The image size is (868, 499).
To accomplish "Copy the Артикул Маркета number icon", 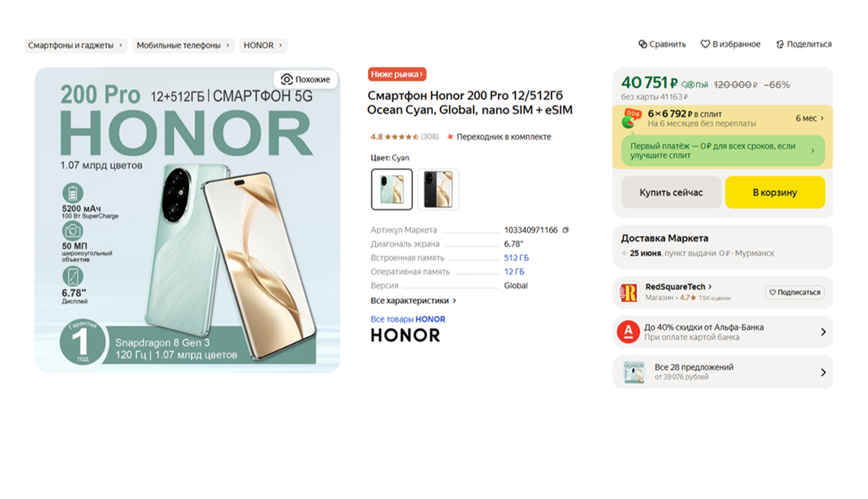I will point(565,230).
